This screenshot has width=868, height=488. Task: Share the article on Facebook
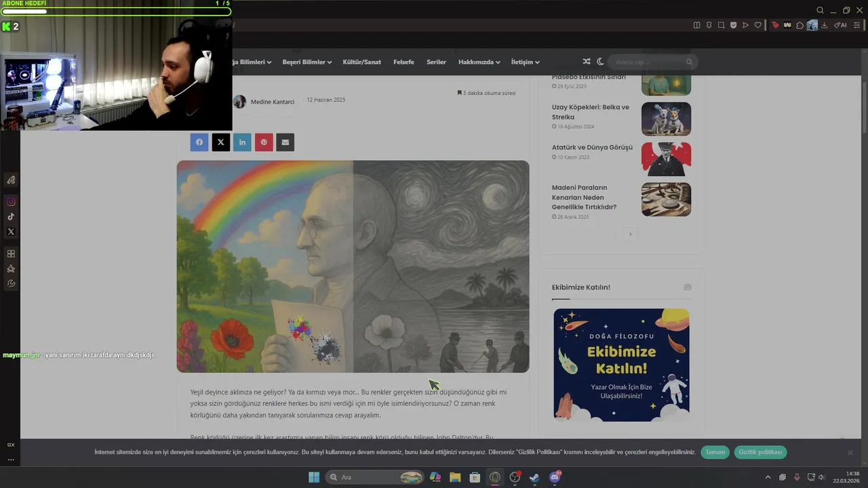tap(199, 142)
